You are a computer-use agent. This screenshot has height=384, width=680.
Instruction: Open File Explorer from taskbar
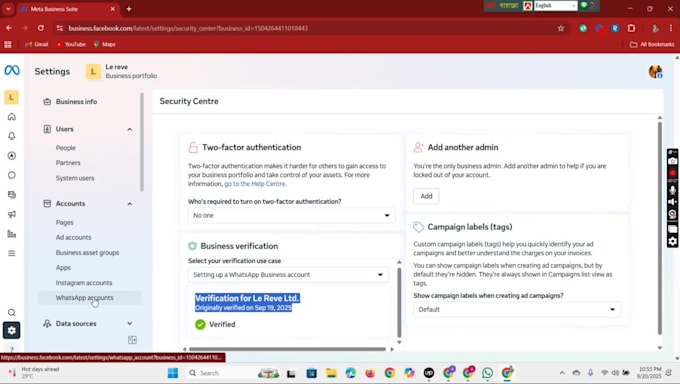click(331, 373)
